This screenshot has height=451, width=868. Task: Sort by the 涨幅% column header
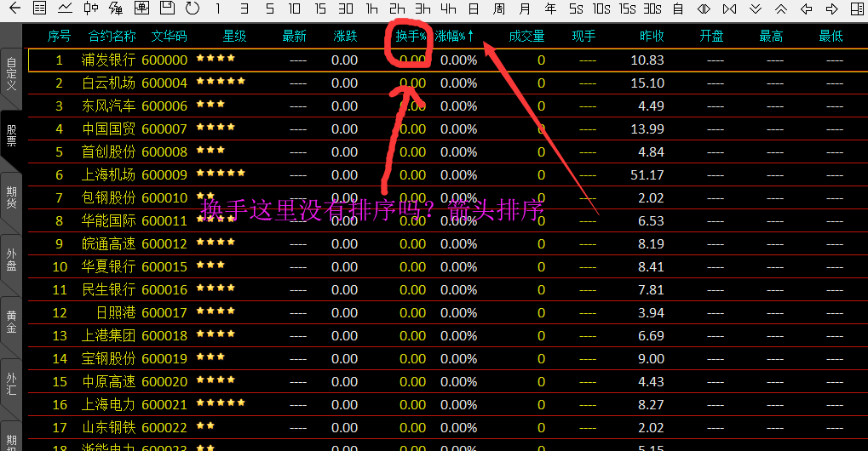[454, 37]
